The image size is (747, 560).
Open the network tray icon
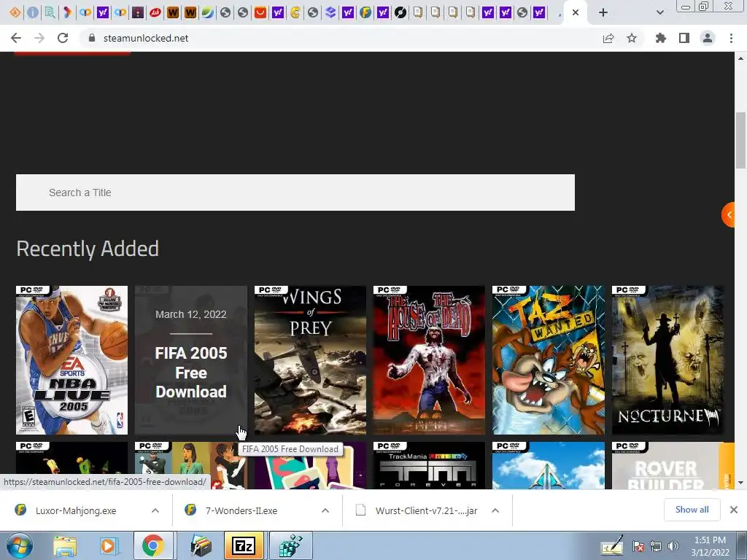click(656, 547)
